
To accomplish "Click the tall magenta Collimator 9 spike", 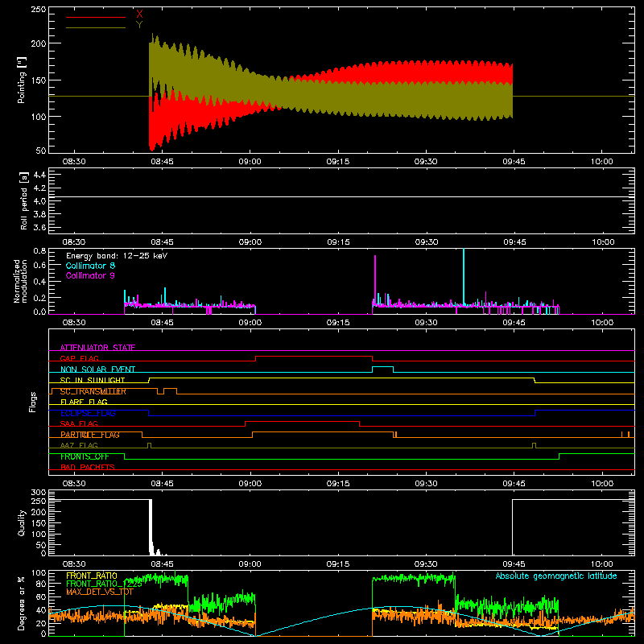I will (375, 279).
